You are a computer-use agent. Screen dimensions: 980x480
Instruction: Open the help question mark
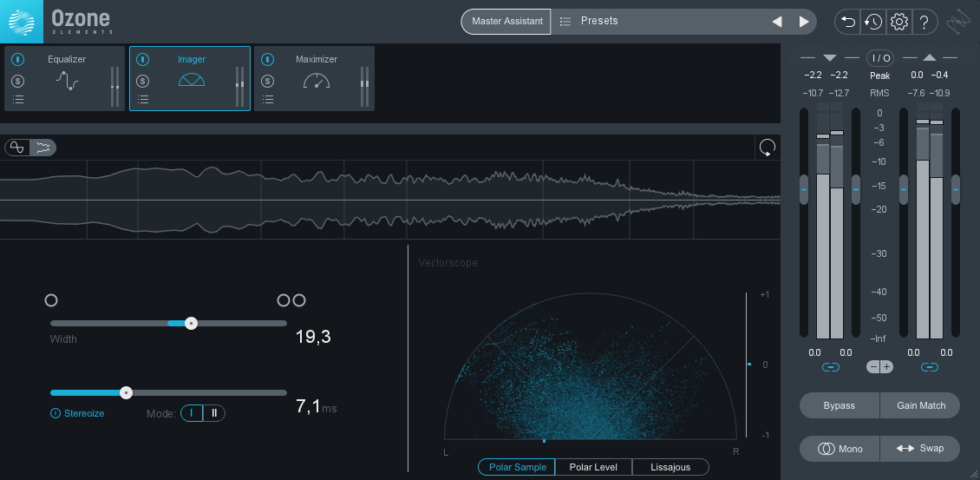click(x=924, y=22)
